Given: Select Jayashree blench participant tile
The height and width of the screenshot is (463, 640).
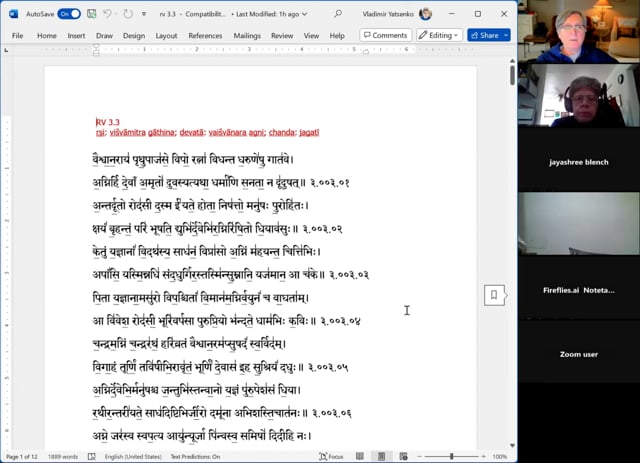Looking at the screenshot, I should point(579,160).
